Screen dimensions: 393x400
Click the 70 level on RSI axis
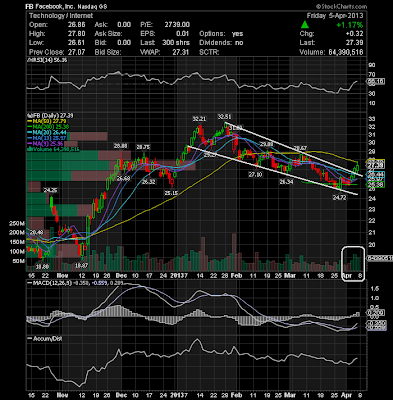pos(372,75)
